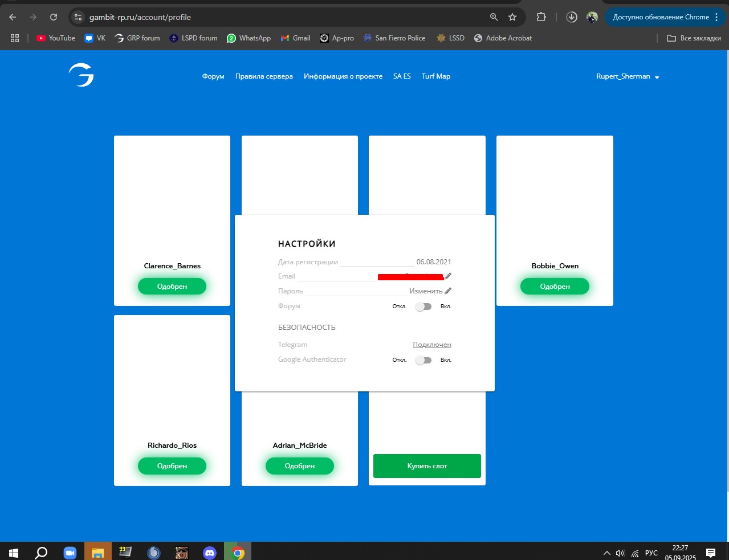Open Chrome downloads icon
The height and width of the screenshot is (560, 729).
tap(572, 17)
